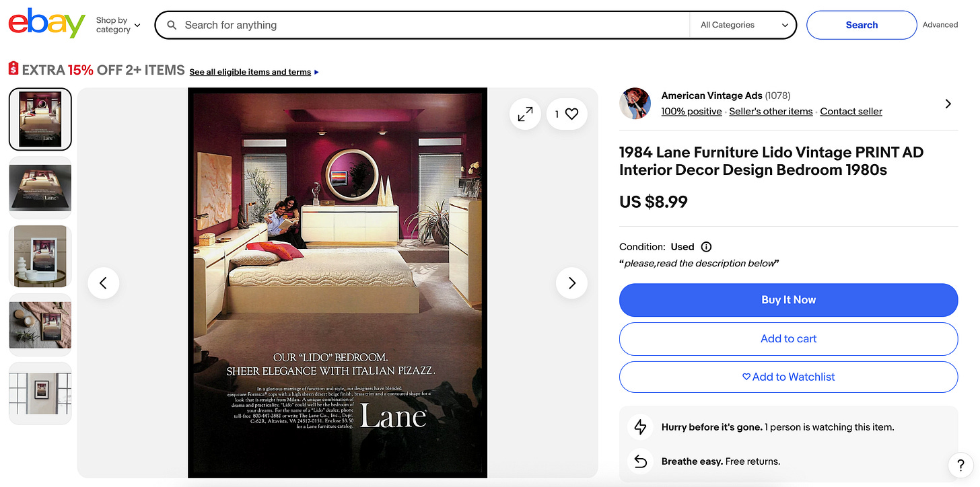Click the Contact seller link
980x487 pixels.
pyautogui.click(x=851, y=112)
